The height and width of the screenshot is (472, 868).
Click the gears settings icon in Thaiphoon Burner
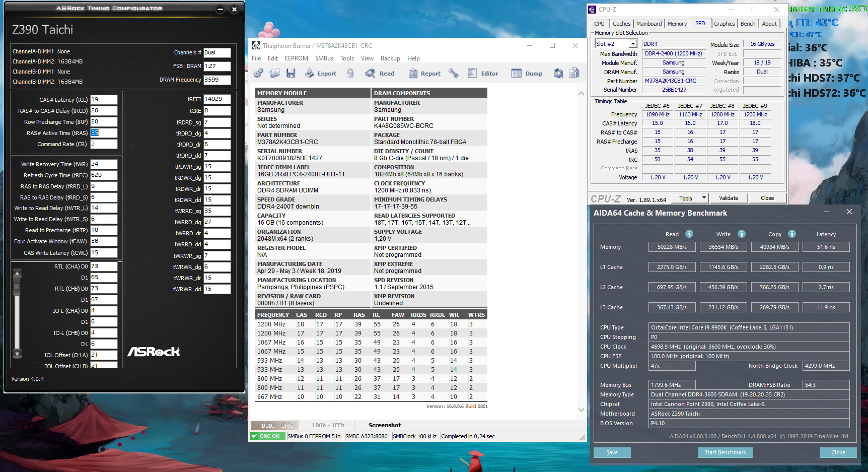click(258, 74)
